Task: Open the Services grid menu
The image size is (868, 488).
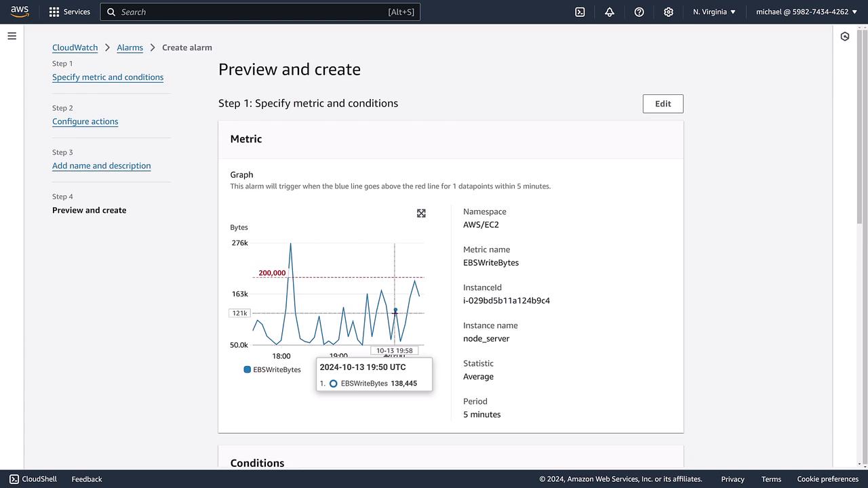Action: [54, 12]
